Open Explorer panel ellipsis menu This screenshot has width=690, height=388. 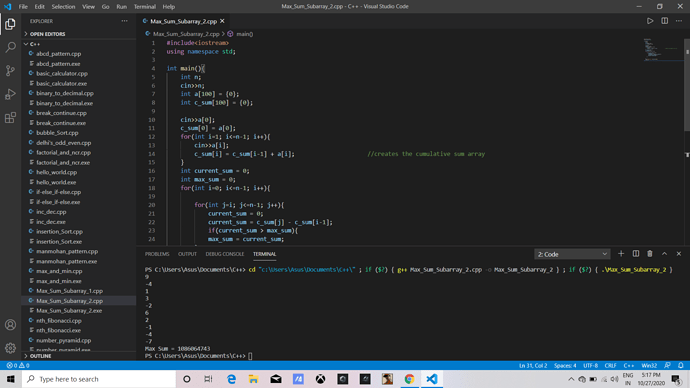pos(125,21)
